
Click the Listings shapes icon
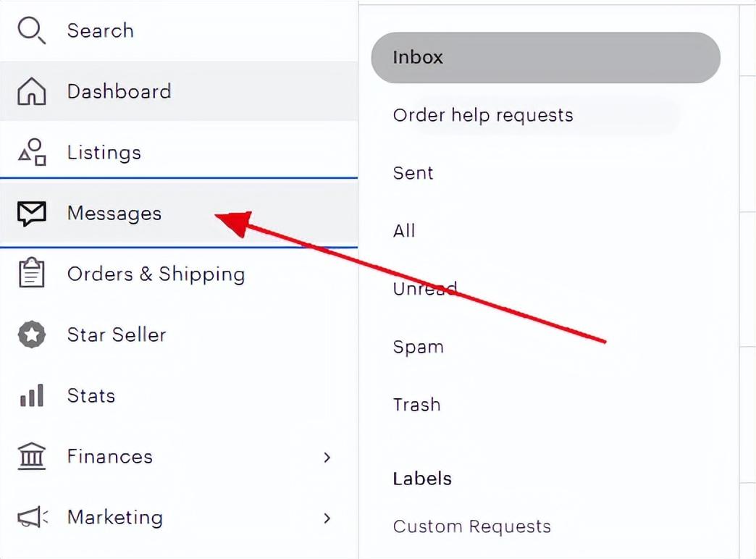[32, 152]
